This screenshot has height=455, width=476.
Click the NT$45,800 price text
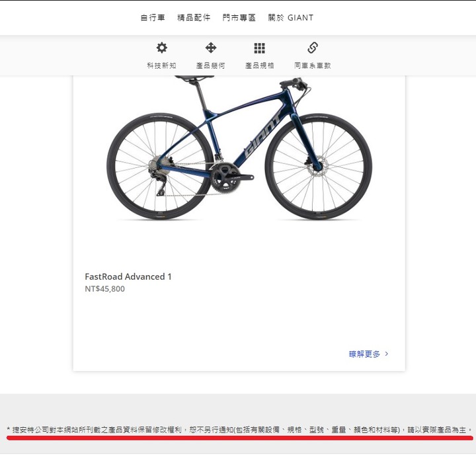pos(104,289)
